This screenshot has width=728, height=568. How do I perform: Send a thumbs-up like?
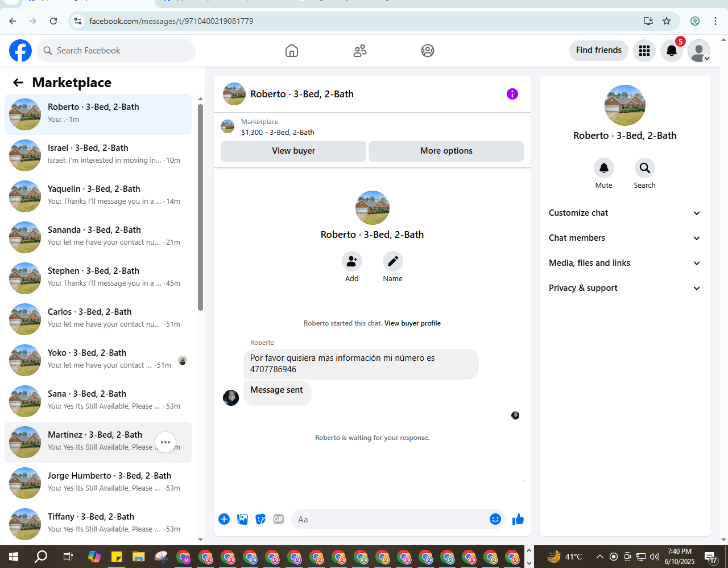(x=518, y=519)
